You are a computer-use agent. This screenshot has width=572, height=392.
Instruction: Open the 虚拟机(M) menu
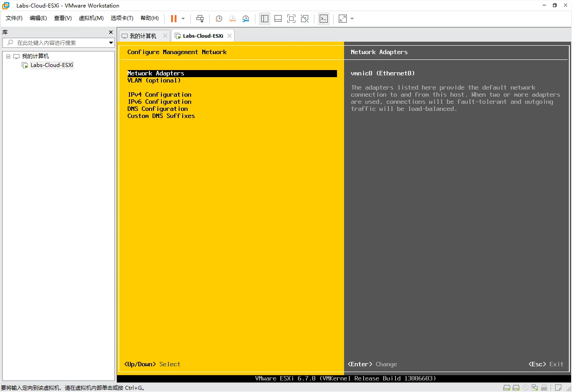pos(91,18)
